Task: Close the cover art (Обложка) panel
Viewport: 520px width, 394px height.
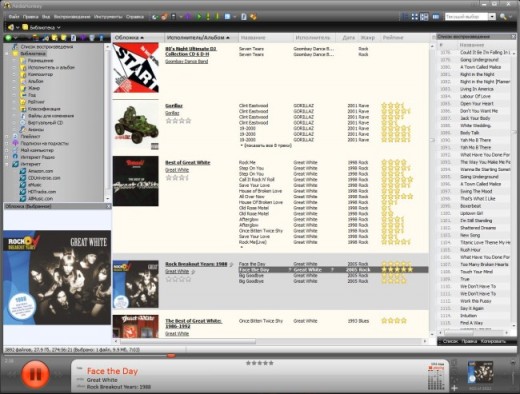Action: click(108, 206)
